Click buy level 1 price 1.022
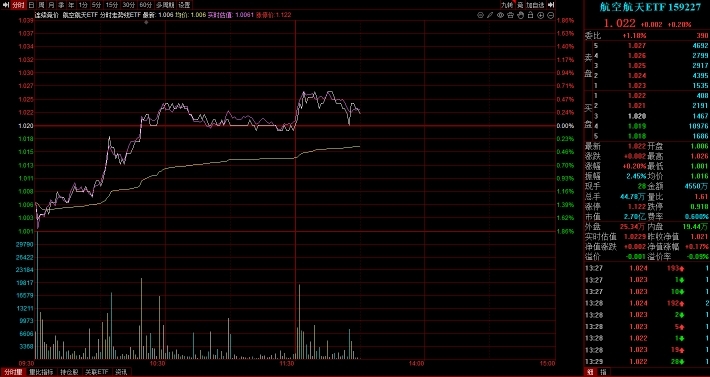The image size is (710, 377). [x=637, y=96]
